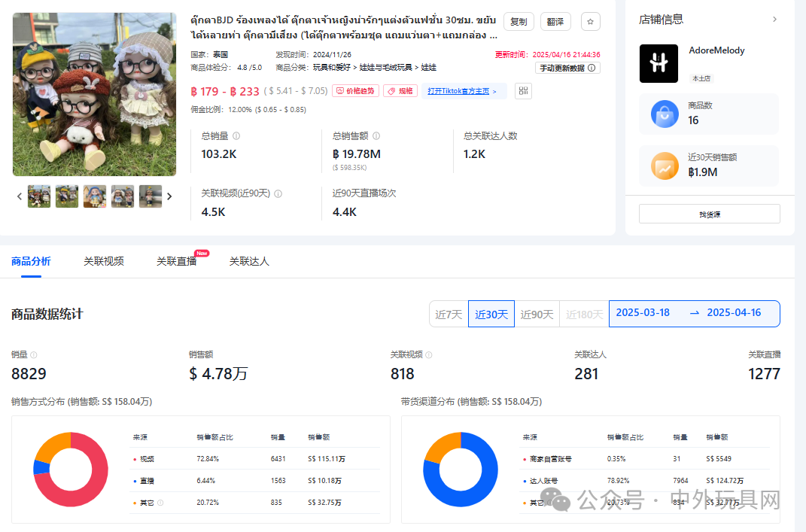Image resolution: width=806 pixels, height=532 pixels.
Task: Switch to the 关联视频 tab
Action: pyautogui.click(x=103, y=261)
